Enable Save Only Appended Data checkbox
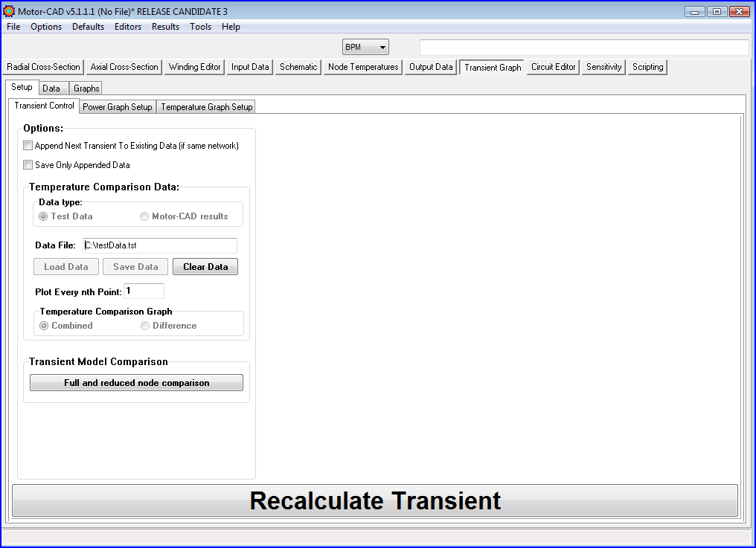This screenshot has width=756, height=548. click(28, 165)
